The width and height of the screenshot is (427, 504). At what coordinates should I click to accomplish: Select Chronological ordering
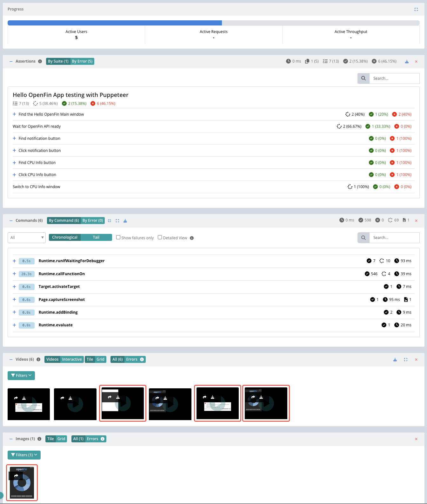(65, 237)
